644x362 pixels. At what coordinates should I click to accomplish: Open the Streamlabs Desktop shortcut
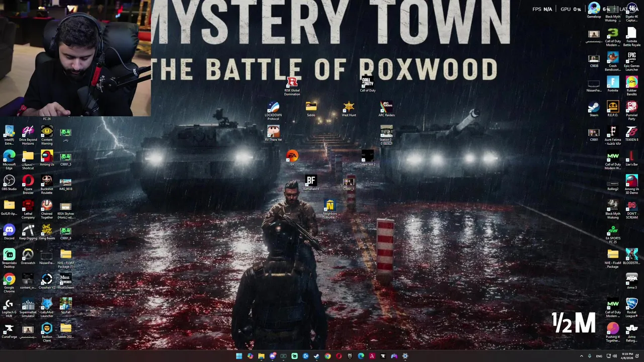point(9,259)
